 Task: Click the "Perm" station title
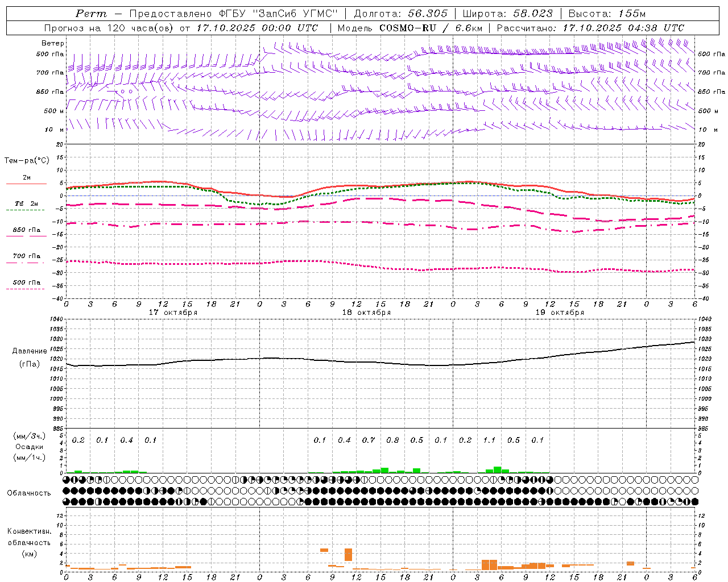pos(90,14)
